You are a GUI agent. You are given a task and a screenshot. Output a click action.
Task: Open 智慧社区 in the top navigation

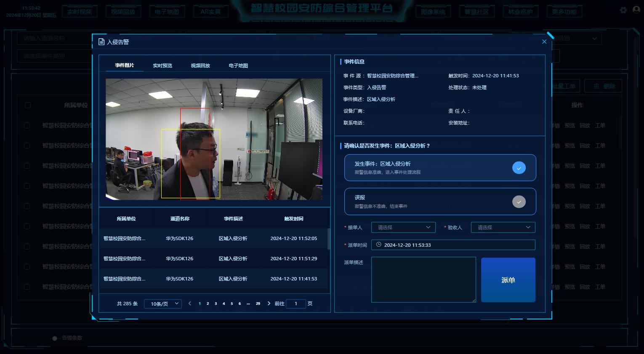tap(477, 12)
